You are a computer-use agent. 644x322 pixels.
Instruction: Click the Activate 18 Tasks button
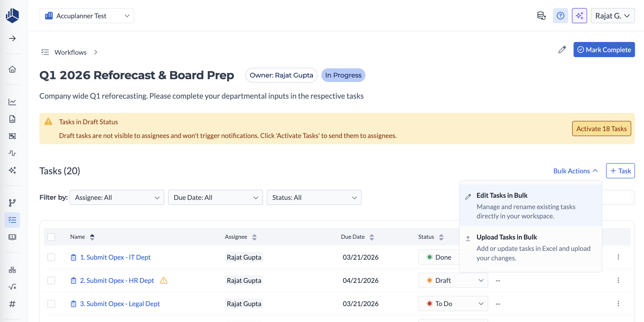(601, 129)
